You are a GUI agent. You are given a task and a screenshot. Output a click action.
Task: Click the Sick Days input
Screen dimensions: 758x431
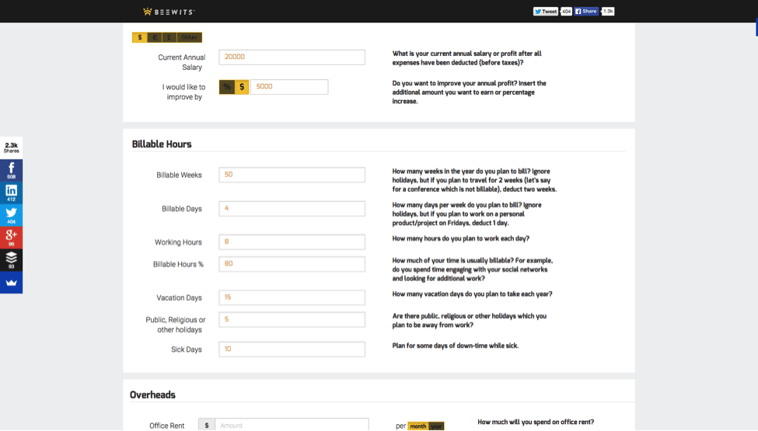292,349
